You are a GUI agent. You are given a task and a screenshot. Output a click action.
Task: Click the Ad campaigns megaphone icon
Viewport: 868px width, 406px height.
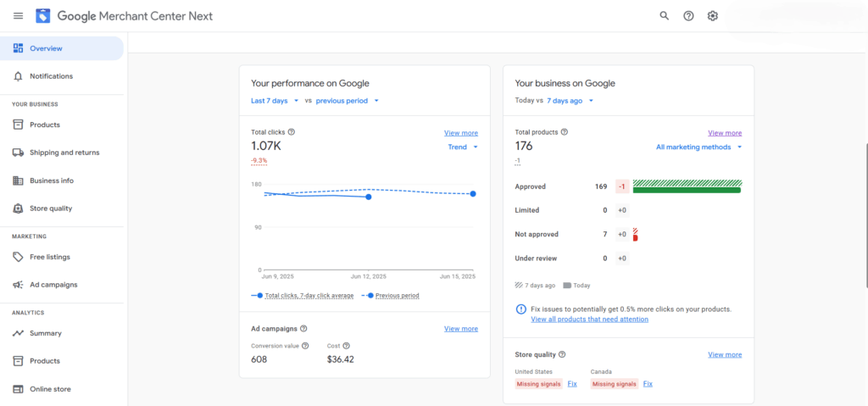[19, 285]
